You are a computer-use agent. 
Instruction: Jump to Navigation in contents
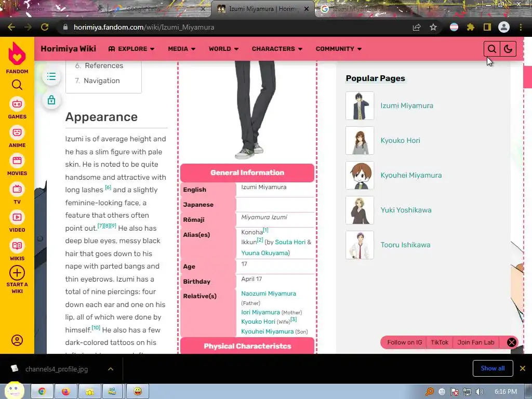(101, 81)
